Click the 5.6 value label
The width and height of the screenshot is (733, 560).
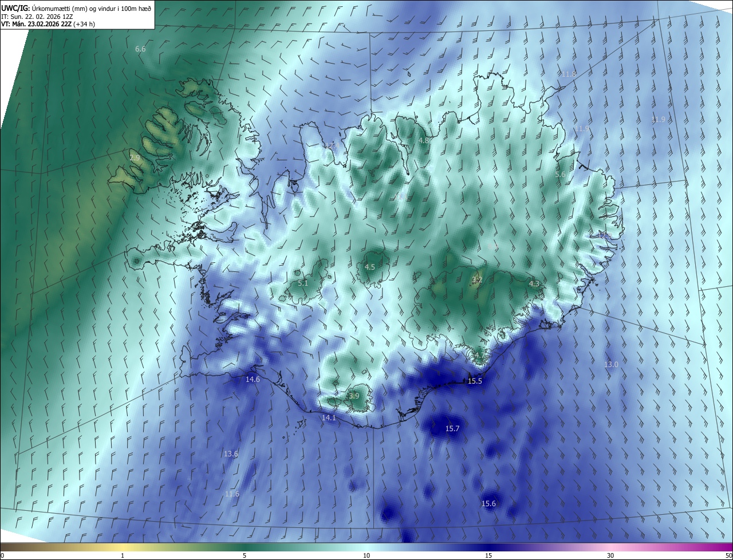tap(560, 175)
